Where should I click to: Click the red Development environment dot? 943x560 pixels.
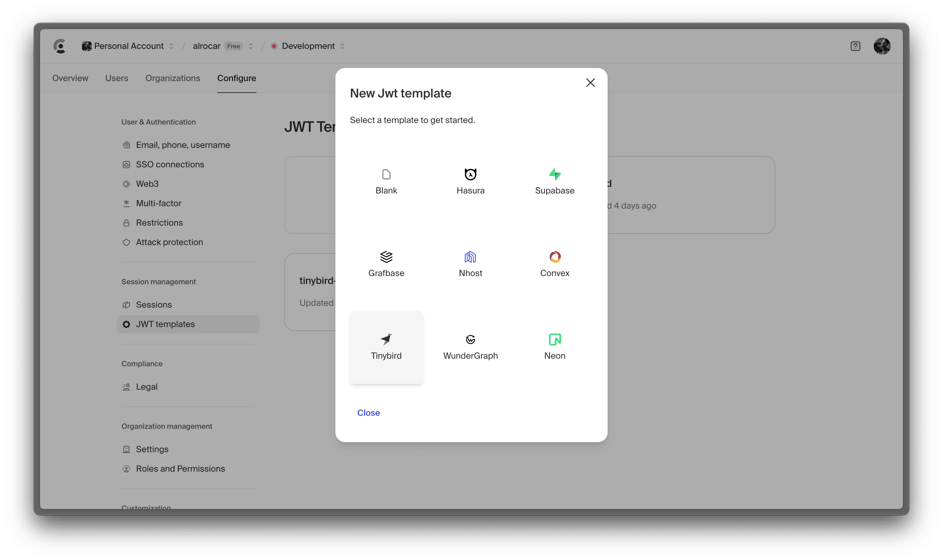pos(274,46)
